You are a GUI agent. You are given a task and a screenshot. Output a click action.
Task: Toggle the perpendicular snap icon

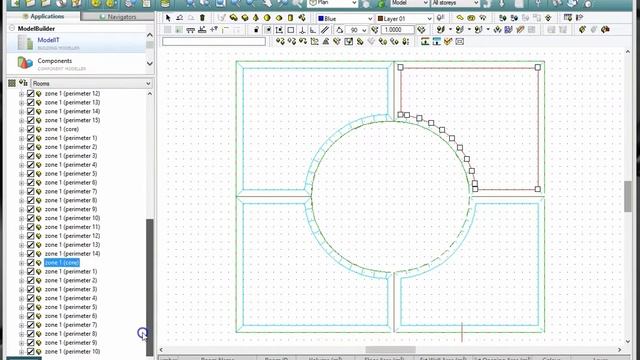pos(302,30)
